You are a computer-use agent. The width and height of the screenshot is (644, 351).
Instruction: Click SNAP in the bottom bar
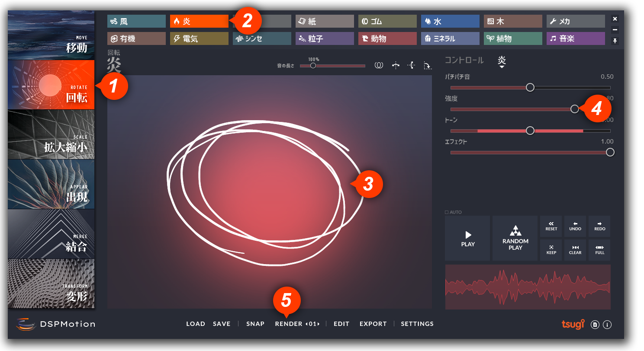[x=255, y=324]
